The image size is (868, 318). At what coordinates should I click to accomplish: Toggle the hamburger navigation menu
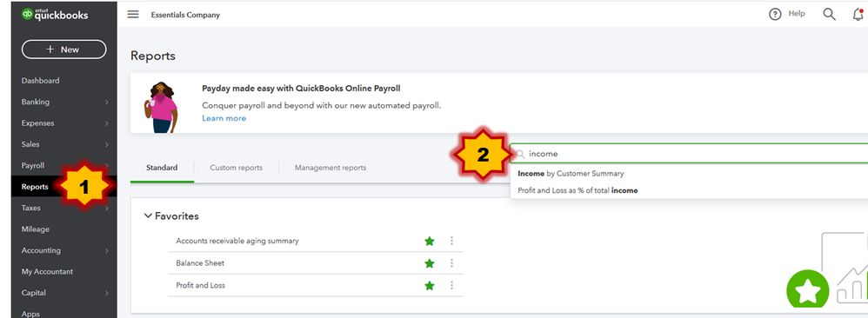pyautogui.click(x=133, y=15)
